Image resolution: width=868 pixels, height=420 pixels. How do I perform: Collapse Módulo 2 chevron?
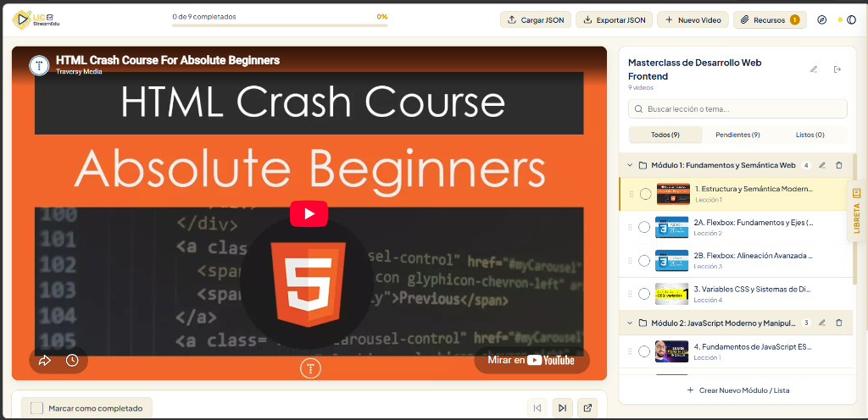630,323
